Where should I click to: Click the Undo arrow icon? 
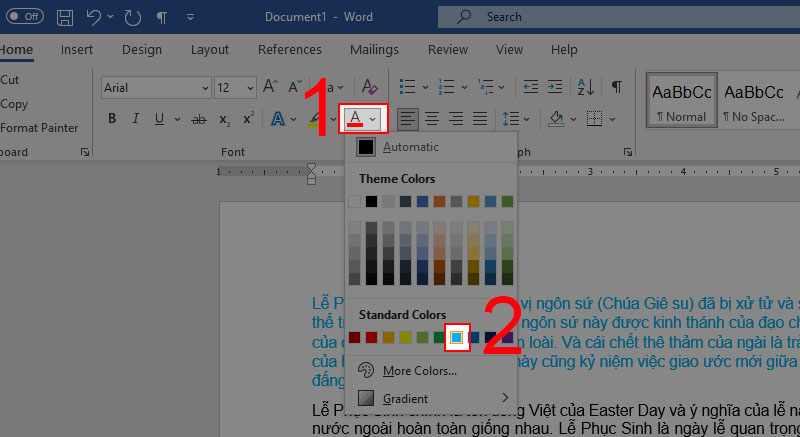[x=95, y=17]
